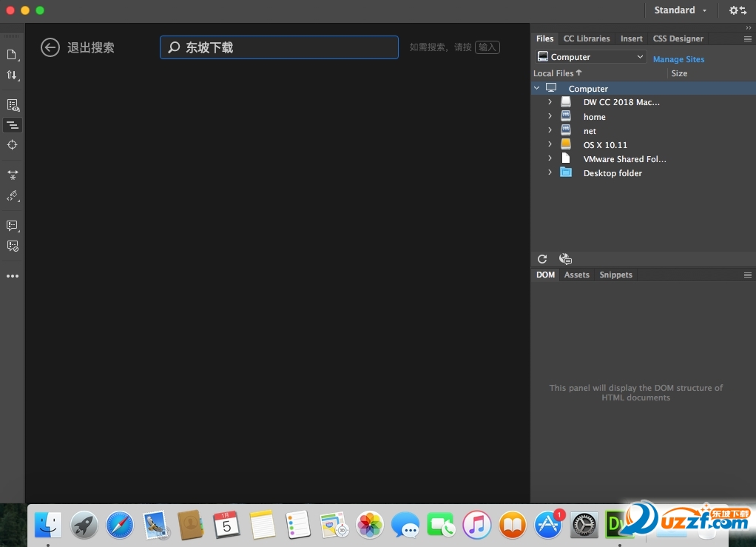The width and height of the screenshot is (756, 547).
Task: Switch to the CC Libraries tab
Action: tap(587, 38)
